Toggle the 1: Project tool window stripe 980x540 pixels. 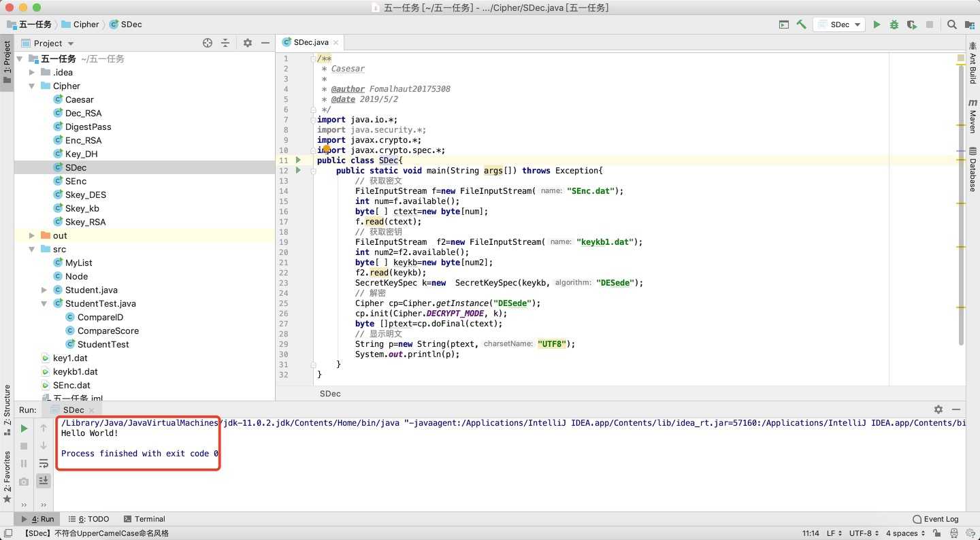(x=7, y=62)
